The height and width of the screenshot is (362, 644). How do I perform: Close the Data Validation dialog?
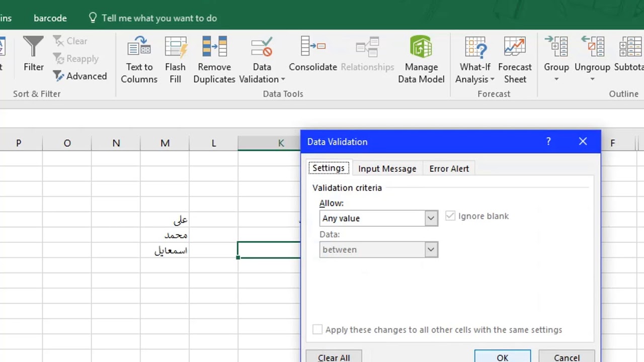[583, 142]
